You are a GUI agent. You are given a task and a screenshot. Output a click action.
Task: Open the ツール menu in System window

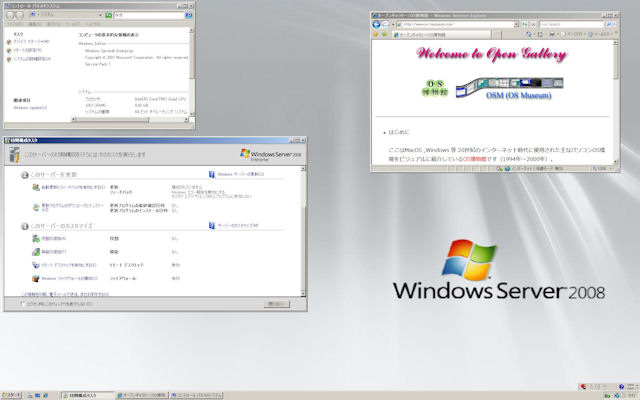coord(73,24)
